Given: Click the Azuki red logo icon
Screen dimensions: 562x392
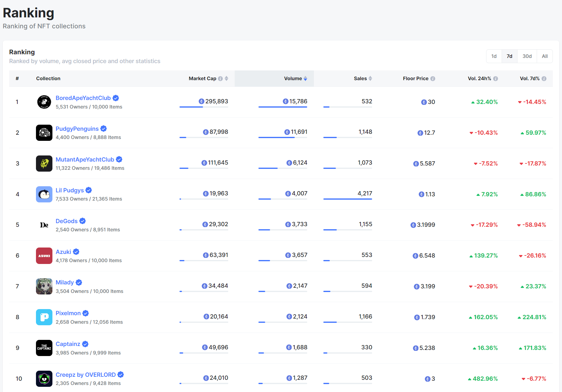Looking at the screenshot, I should click(44, 256).
